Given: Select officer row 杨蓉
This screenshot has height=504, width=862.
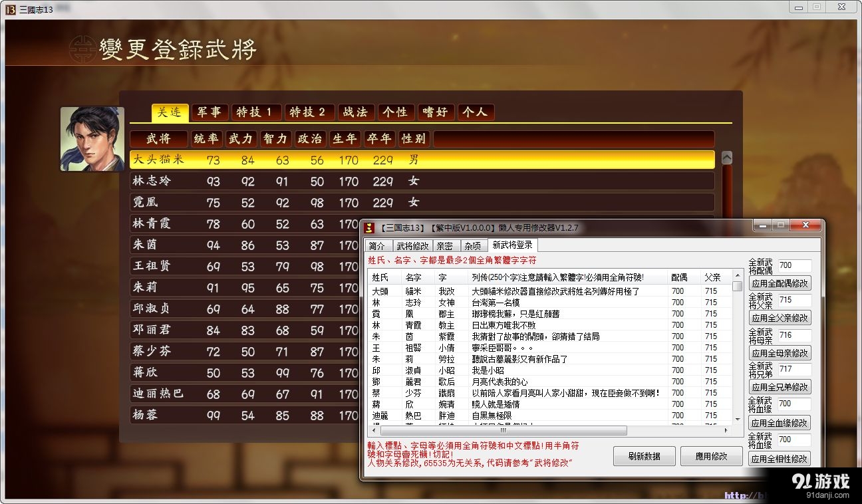Looking at the screenshot, I should tap(245, 415).
